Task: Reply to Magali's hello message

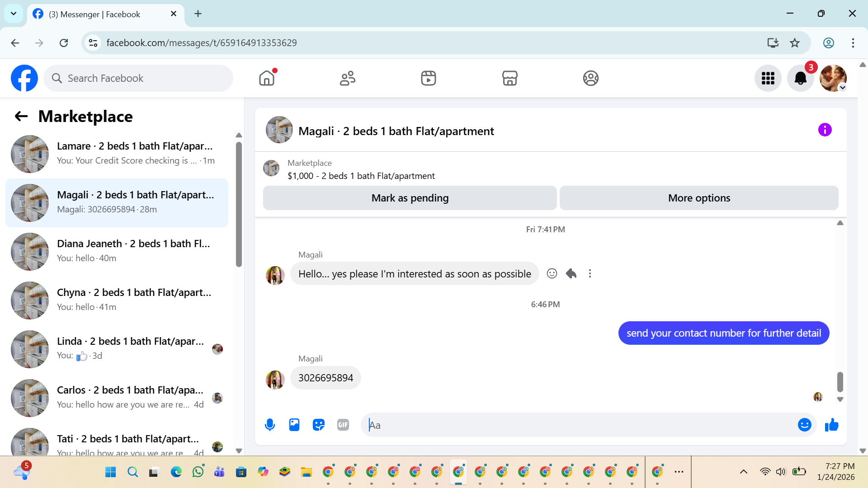Action: click(571, 273)
